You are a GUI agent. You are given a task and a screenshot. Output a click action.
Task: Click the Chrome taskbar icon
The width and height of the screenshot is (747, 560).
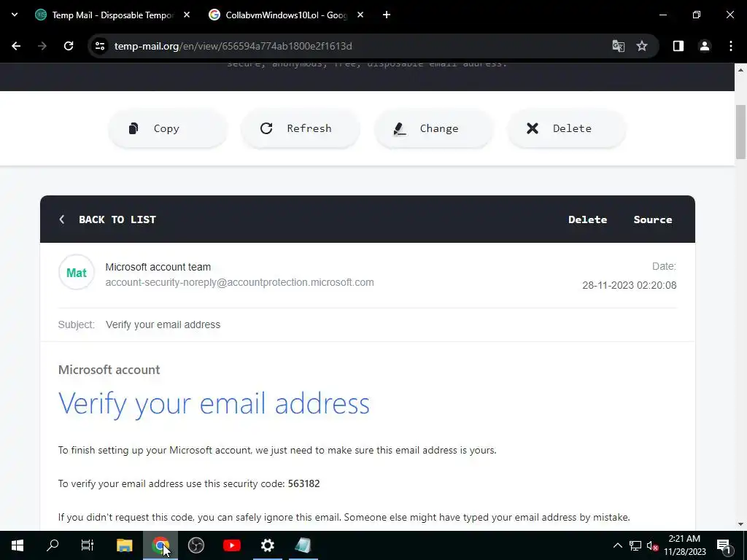pyautogui.click(x=160, y=545)
